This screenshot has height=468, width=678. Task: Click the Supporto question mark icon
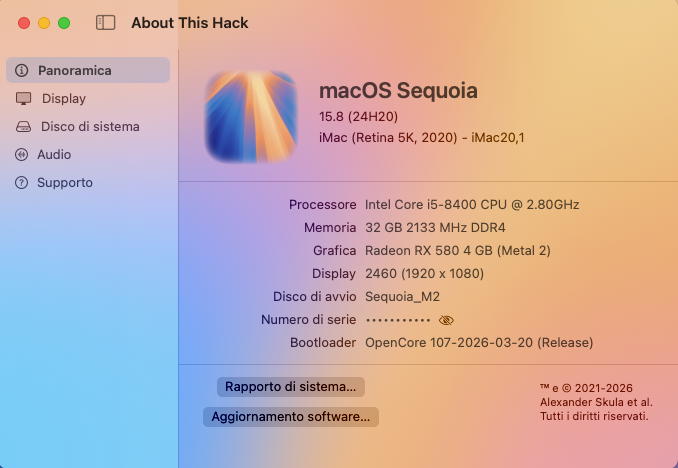pyautogui.click(x=22, y=183)
